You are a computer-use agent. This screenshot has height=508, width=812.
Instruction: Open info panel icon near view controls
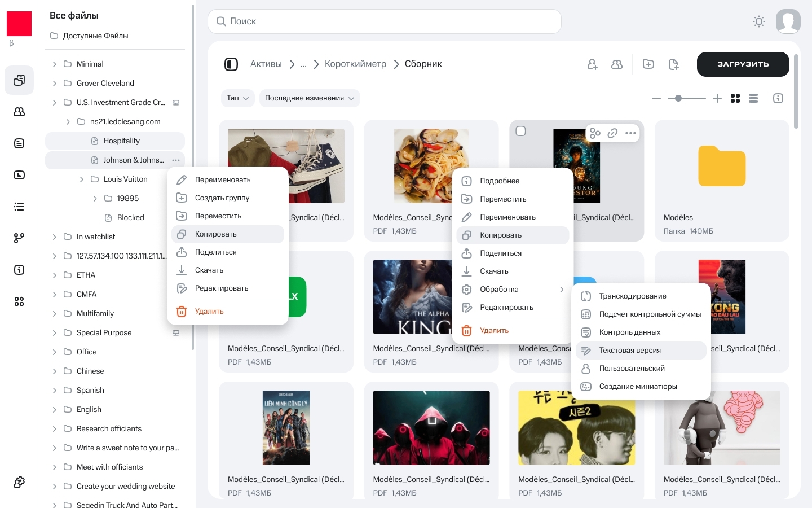tap(778, 98)
